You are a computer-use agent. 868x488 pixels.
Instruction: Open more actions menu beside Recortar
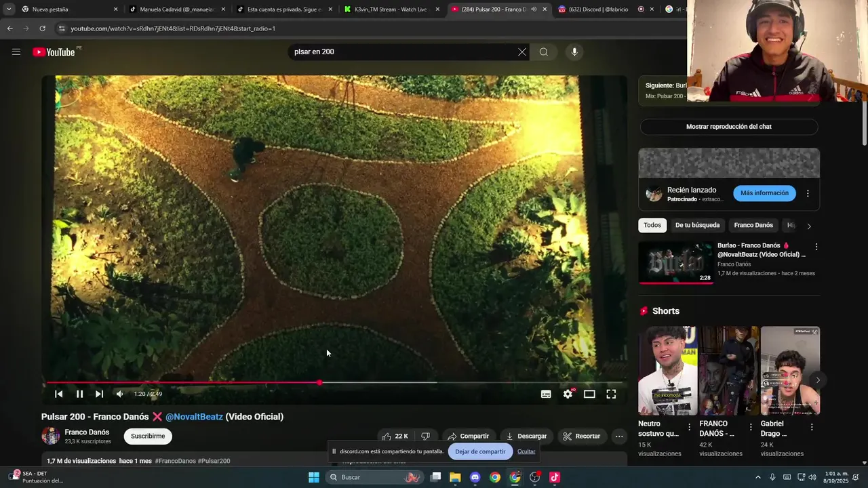pyautogui.click(x=619, y=436)
